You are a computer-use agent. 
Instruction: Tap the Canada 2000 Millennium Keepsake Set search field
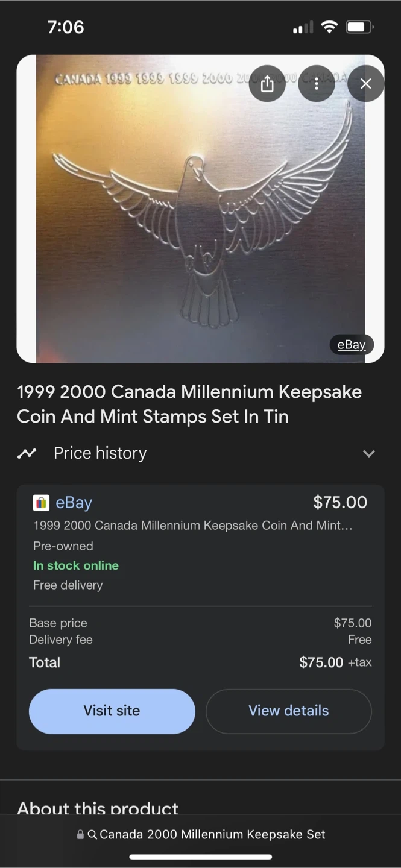pos(200,835)
